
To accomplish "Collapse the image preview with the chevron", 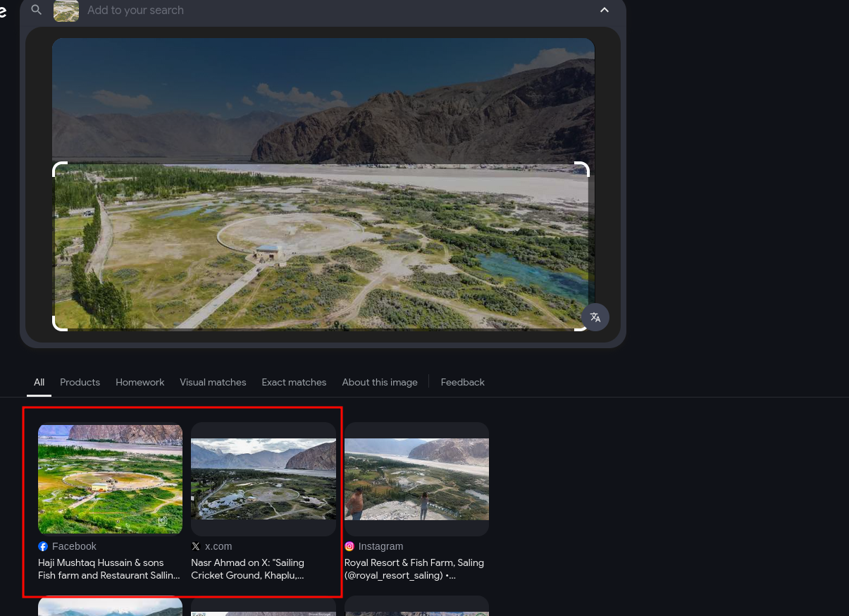I will coord(605,10).
